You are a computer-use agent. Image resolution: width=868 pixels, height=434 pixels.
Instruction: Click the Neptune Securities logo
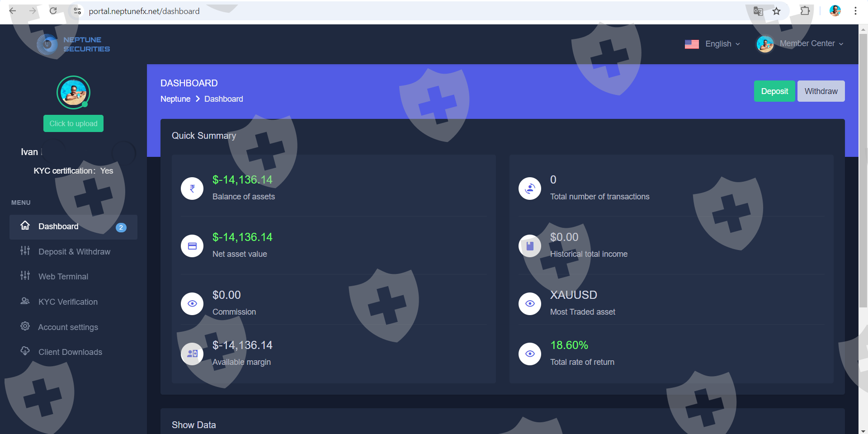tap(73, 44)
